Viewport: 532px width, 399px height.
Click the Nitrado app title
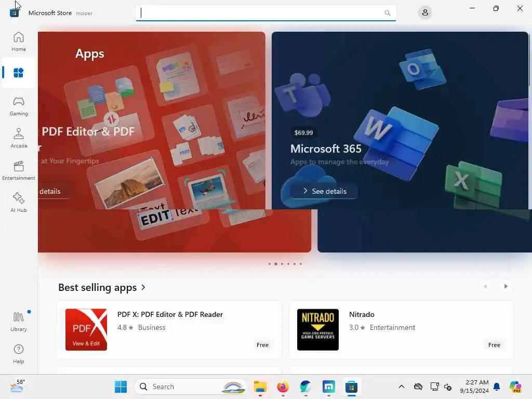(x=362, y=314)
